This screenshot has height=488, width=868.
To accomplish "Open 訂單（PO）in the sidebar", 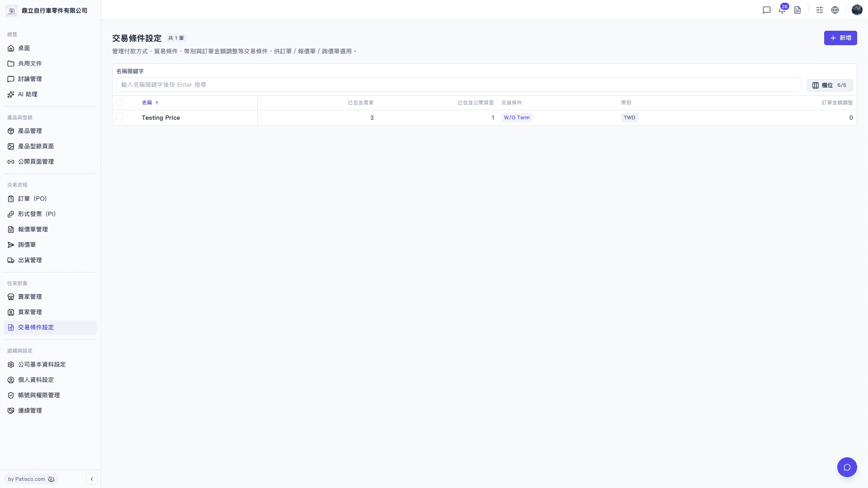I will coord(50,199).
